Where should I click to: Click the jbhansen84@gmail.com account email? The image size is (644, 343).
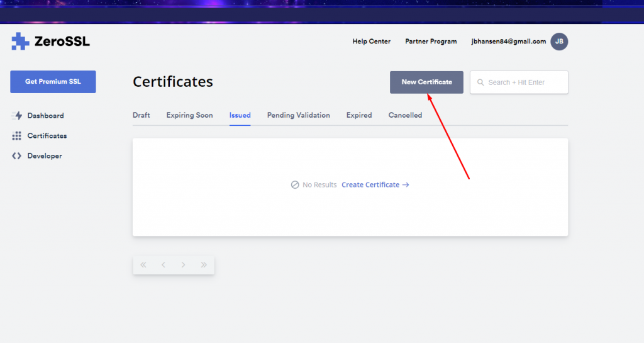508,42
